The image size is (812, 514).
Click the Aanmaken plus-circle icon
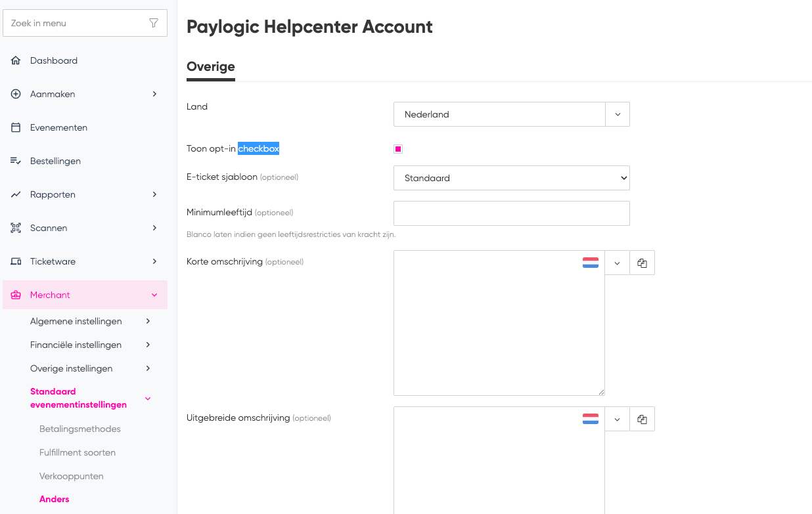tap(16, 94)
